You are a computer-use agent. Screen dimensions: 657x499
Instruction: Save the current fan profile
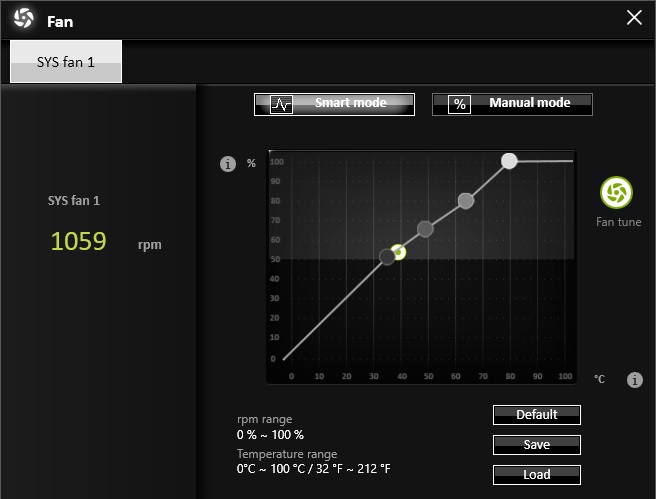point(536,444)
